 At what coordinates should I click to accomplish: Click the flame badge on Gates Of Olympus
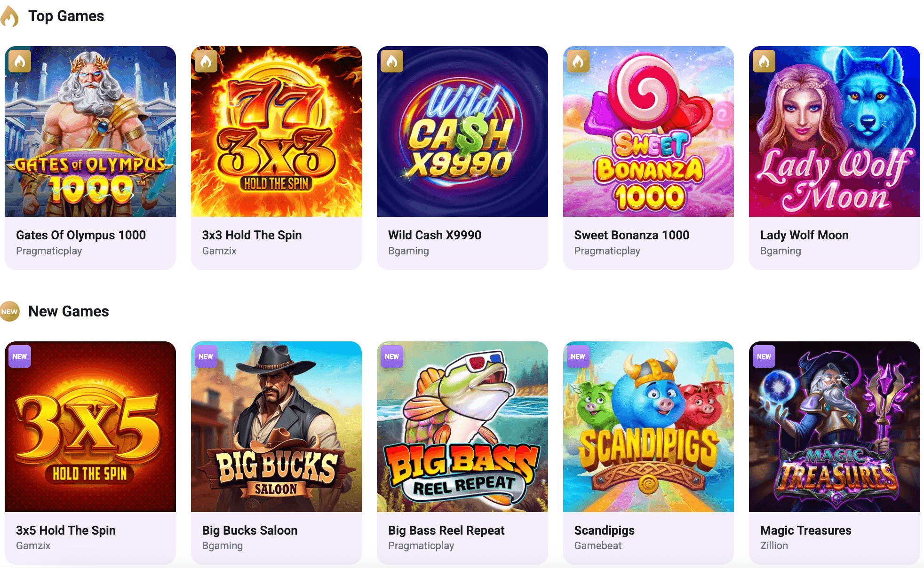(20, 61)
